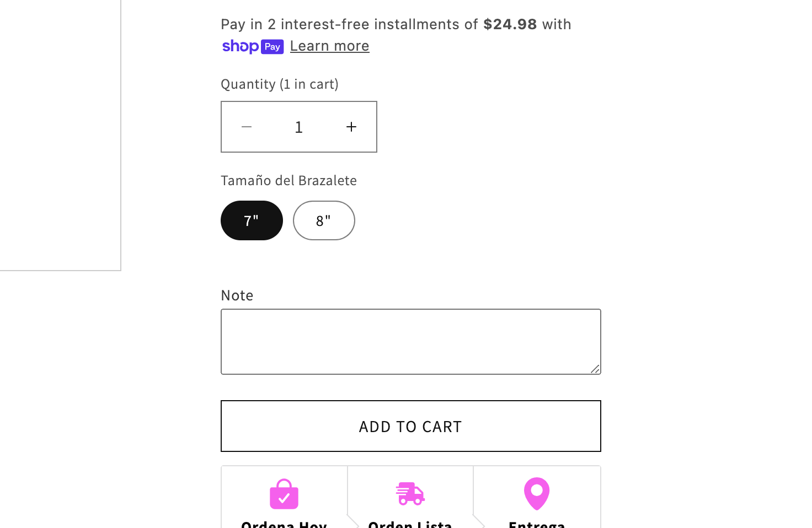Screen dimensions: 812x528
Task: Click the Entrega step label
Action: 537,524
